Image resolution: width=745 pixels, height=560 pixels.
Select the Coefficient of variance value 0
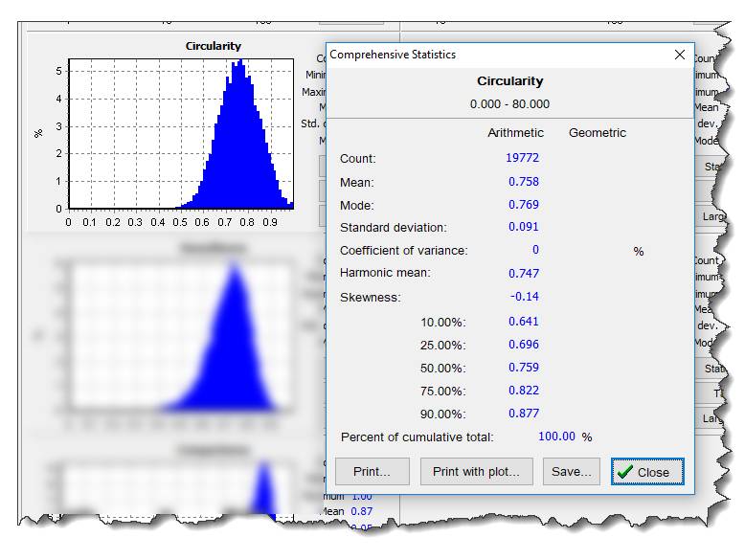(x=535, y=250)
